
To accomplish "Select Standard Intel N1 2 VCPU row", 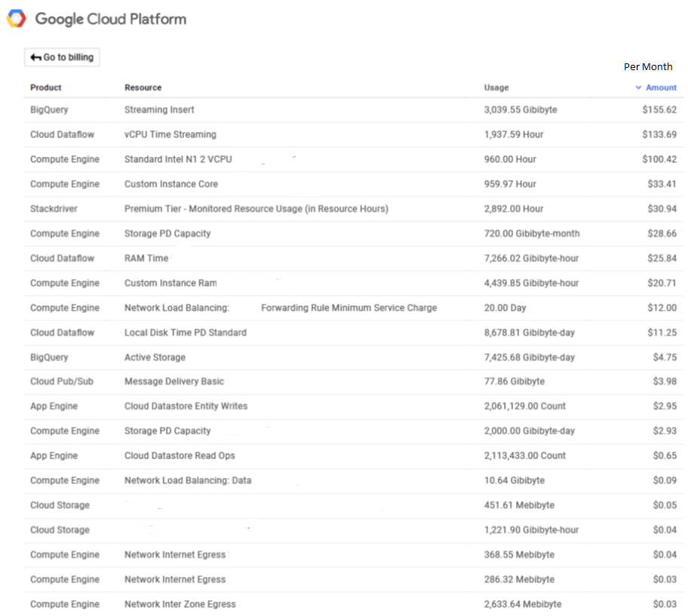I will coord(178,159).
